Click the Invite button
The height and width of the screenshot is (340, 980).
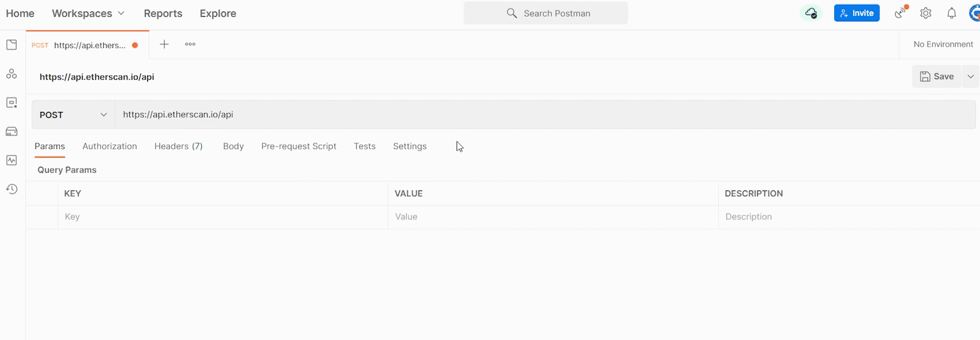(857, 13)
